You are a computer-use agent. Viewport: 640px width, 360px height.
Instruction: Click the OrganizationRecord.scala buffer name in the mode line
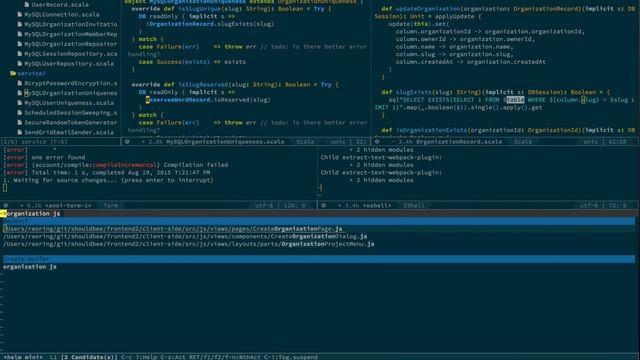coord(459,142)
